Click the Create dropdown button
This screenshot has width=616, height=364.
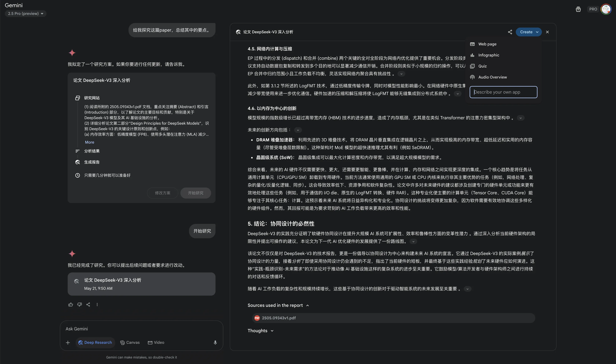529,32
